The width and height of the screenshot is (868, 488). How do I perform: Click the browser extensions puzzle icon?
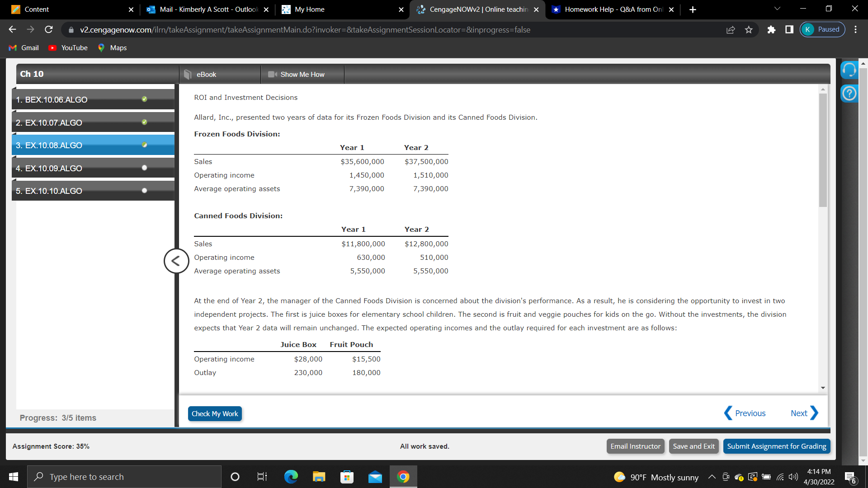771,29
